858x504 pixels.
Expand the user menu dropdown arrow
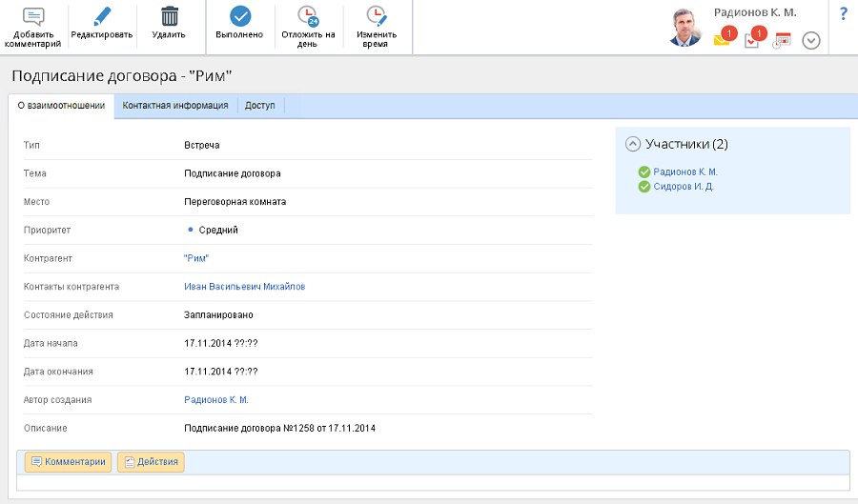click(x=811, y=40)
